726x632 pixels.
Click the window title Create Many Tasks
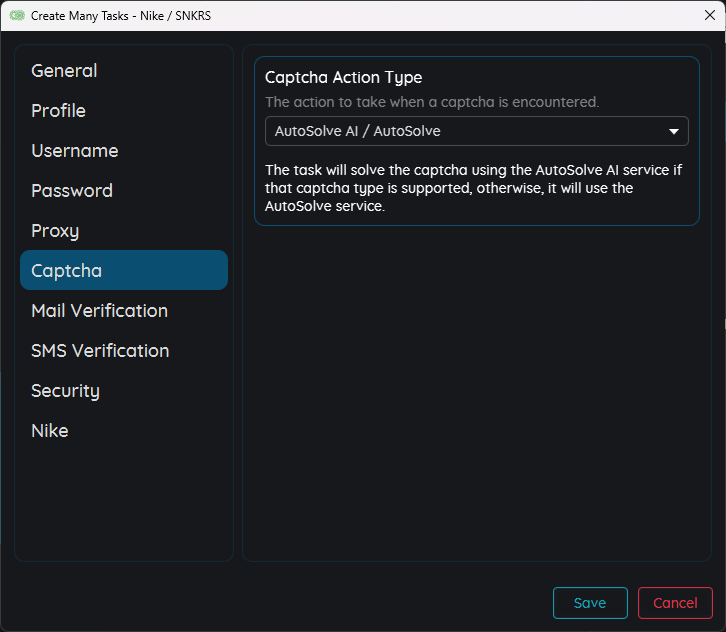pyautogui.click(x=120, y=16)
